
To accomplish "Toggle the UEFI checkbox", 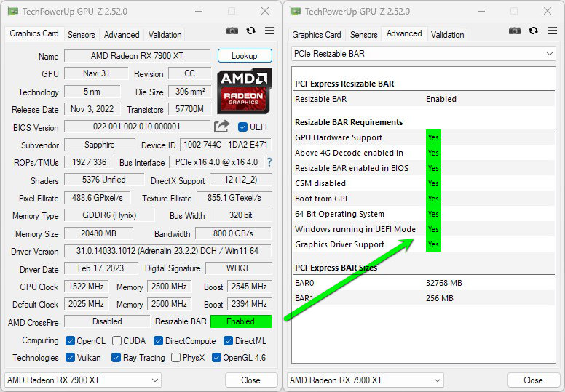I will click(x=242, y=127).
